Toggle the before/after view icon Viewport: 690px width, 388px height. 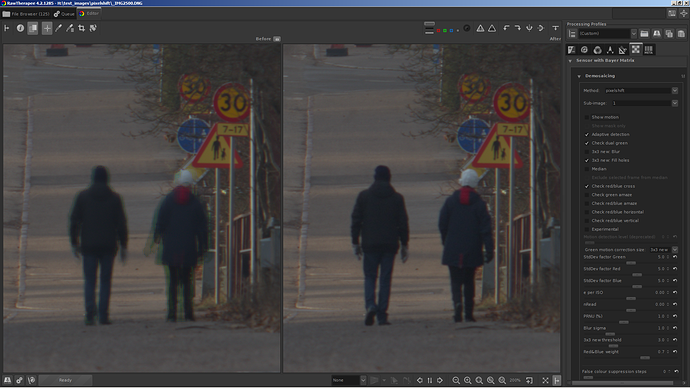pos(33,28)
